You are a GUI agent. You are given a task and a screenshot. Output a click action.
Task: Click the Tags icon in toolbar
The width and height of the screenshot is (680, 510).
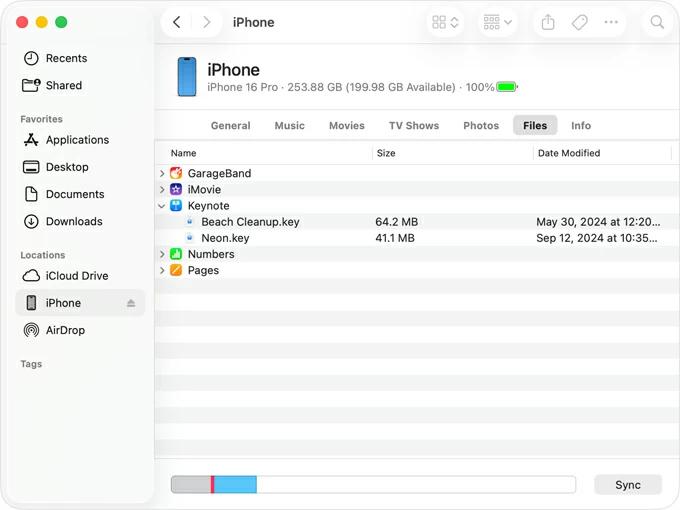(x=580, y=22)
